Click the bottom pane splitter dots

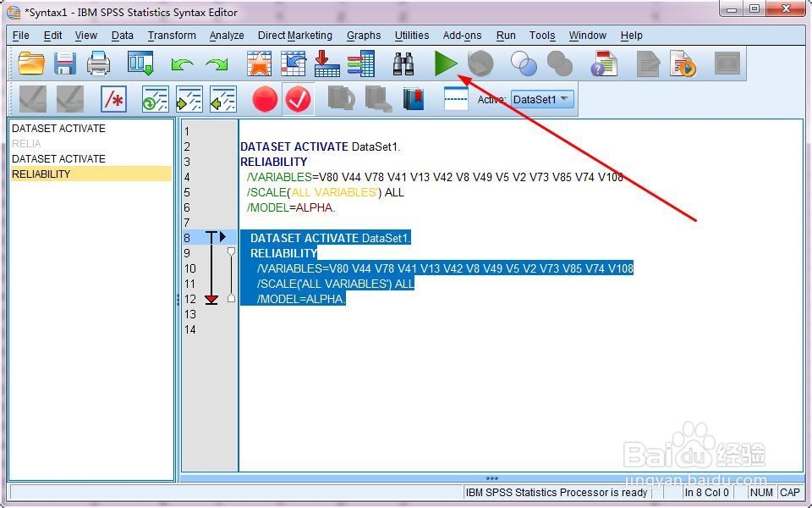tap(492, 478)
